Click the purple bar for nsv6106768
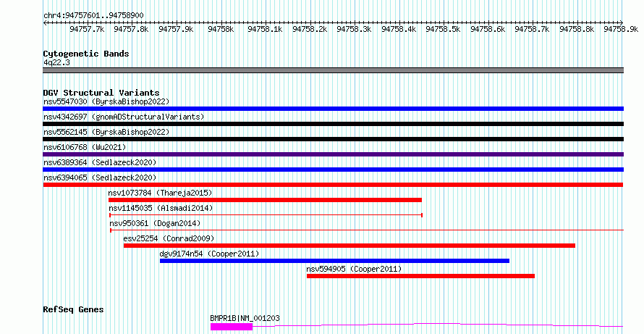Image resolution: width=644 pixels, height=334 pixels. click(x=333, y=154)
